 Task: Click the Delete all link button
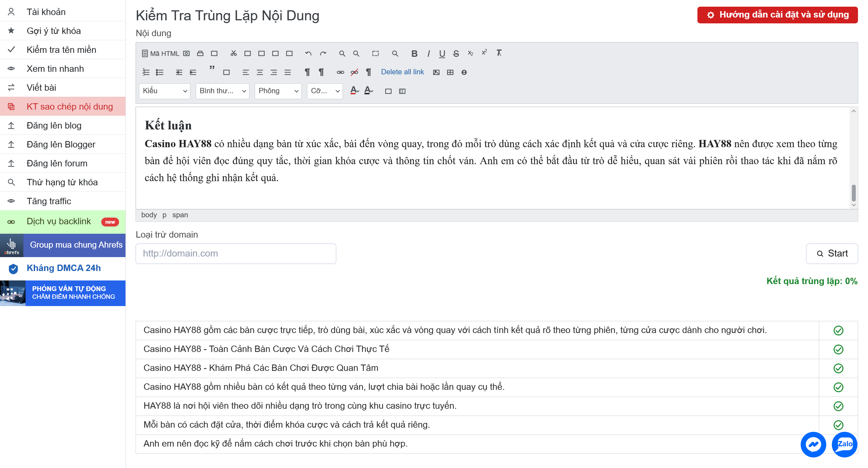coord(402,72)
